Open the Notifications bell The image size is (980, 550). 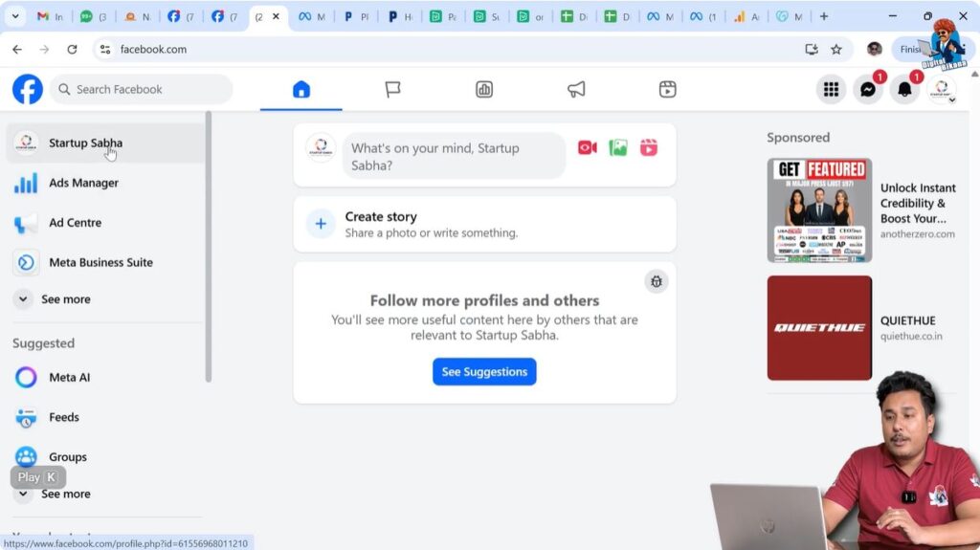point(904,89)
